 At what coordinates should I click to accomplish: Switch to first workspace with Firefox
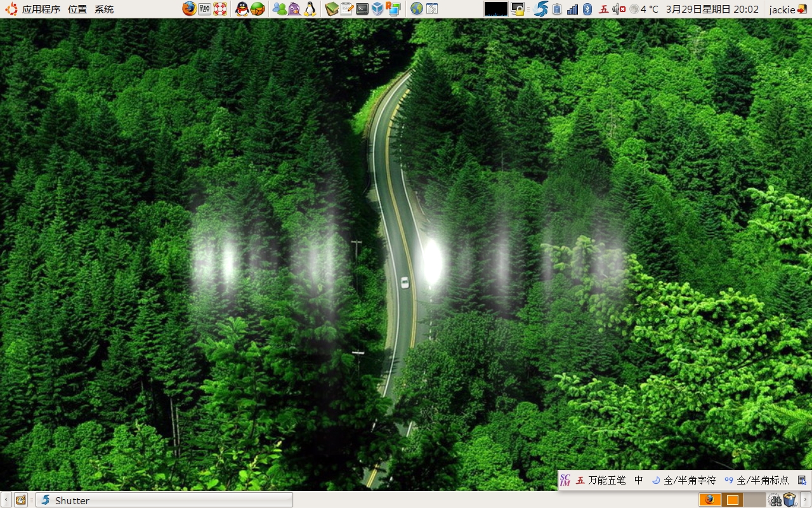click(x=710, y=499)
